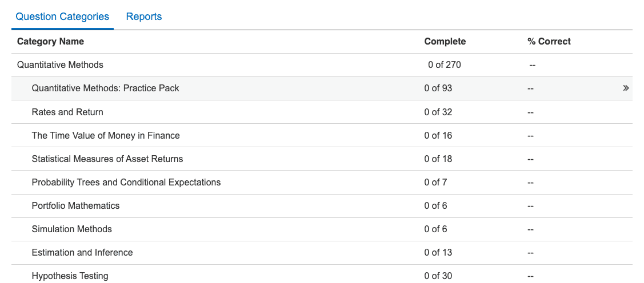Viewport: 644px width, 283px height.
Task: Click 0 of 32 for Rates and Return
Action: 438,112
